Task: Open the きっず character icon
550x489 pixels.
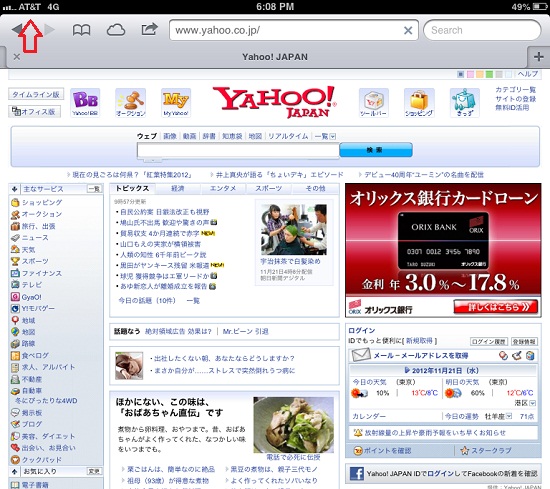Action: pos(465,102)
